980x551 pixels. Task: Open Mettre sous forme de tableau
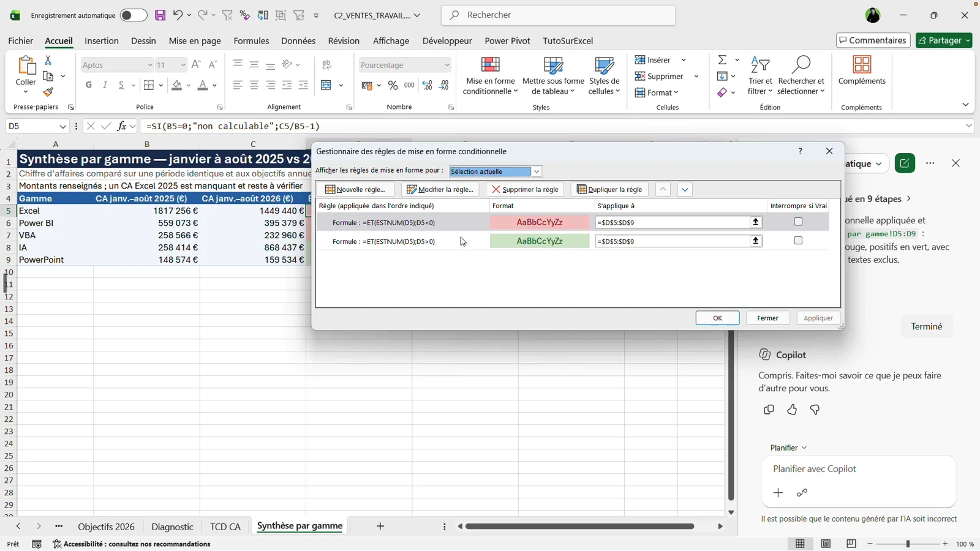point(553,76)
